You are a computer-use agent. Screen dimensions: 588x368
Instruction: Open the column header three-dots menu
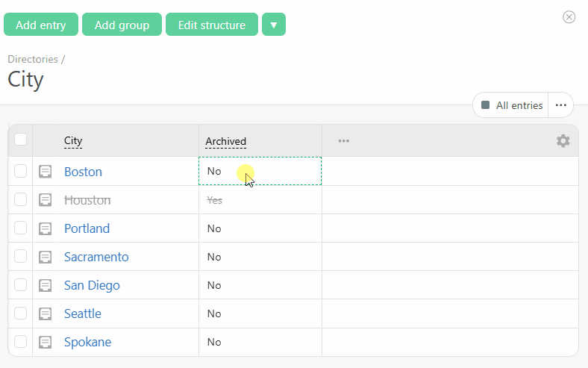[x=343, y=141]
